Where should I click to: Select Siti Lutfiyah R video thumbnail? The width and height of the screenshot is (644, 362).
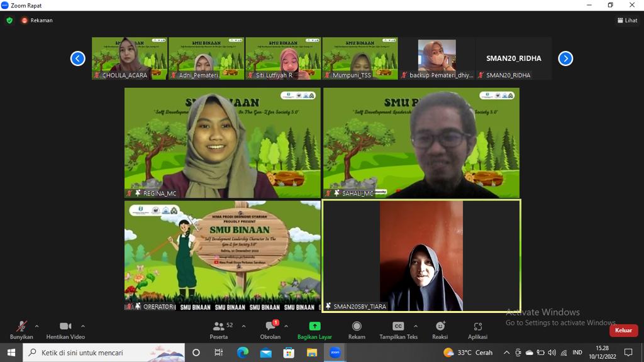pos(284,58)
